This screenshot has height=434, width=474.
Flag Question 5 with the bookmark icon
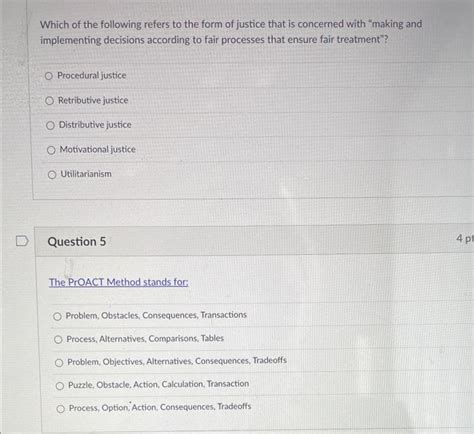click(x=22, y=241)
